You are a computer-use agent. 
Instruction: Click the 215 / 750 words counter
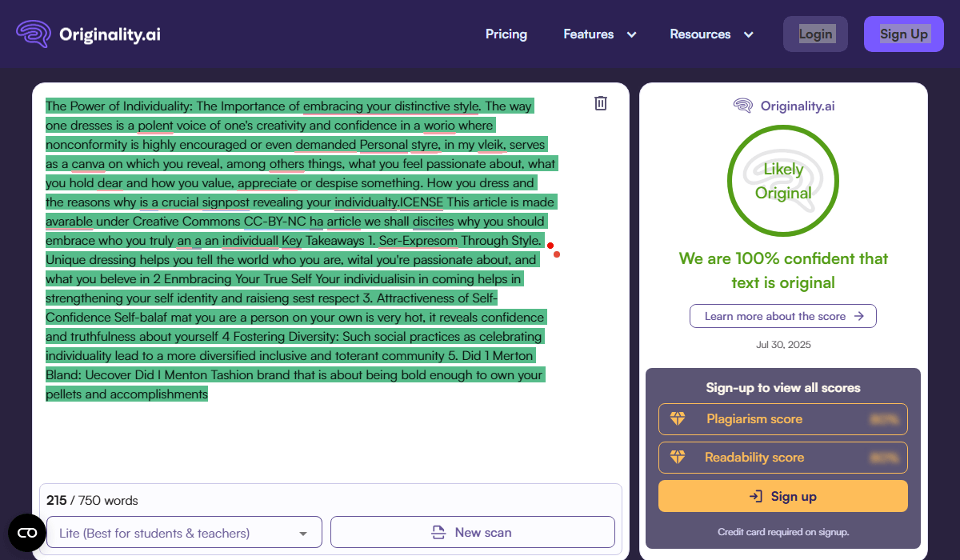92,501
